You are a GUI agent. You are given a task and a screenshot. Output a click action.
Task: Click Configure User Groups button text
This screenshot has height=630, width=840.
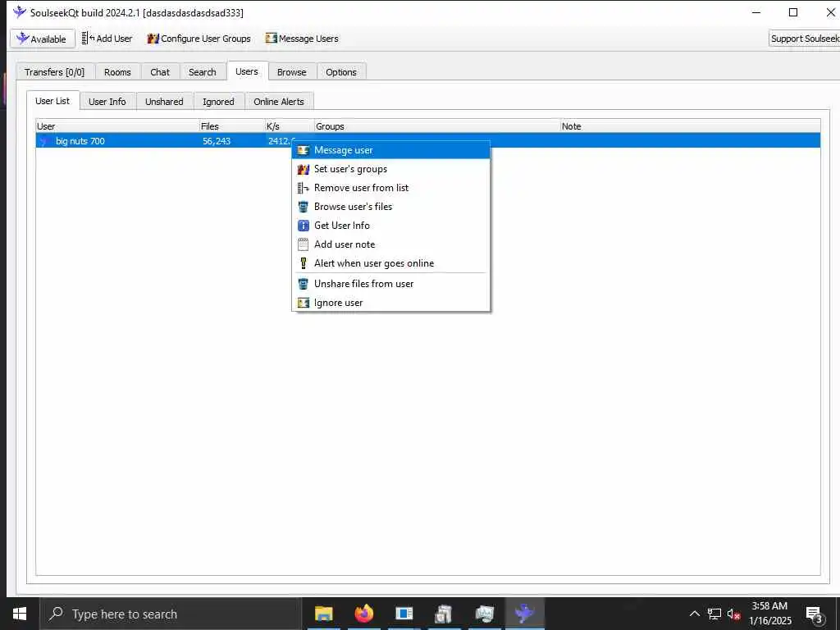pos(206,39)
